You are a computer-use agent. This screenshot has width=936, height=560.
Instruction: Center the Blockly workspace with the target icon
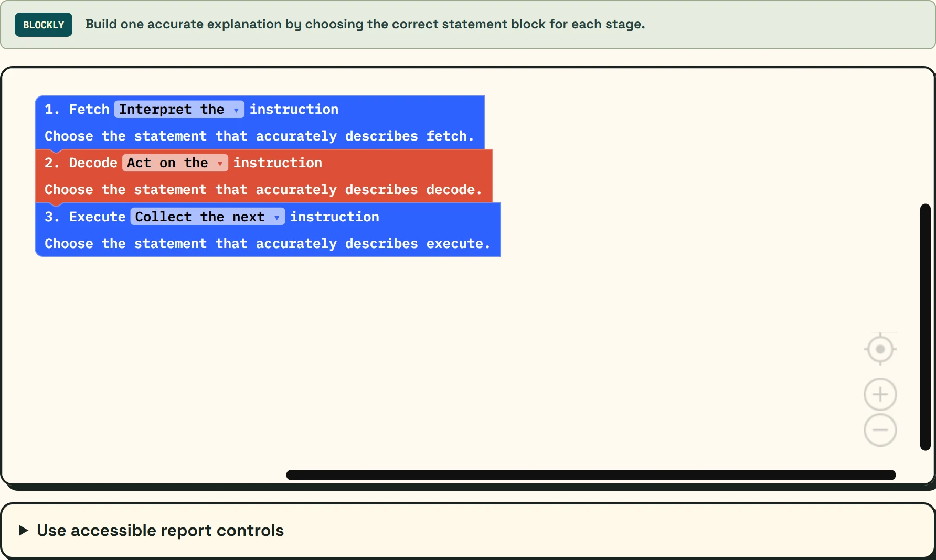880,349
